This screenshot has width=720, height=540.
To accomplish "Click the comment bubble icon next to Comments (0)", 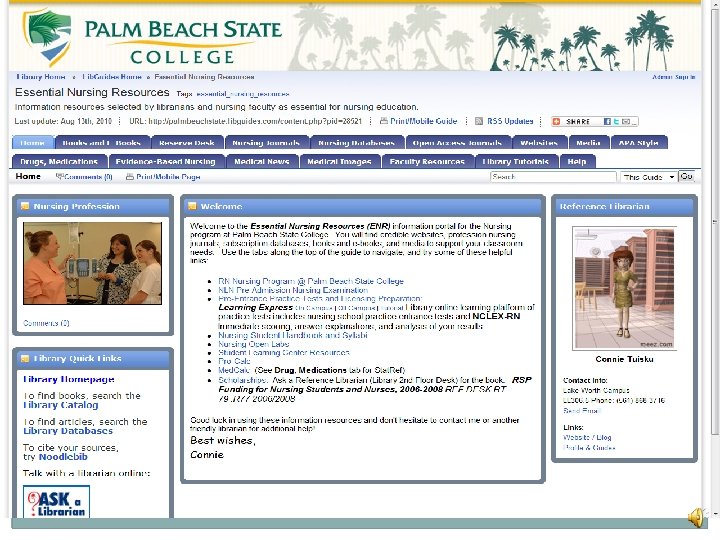I will 59,176.
